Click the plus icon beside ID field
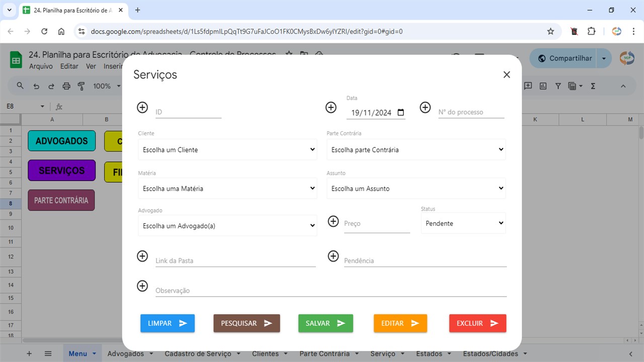644x362 pixels. (x=142, y=107)
